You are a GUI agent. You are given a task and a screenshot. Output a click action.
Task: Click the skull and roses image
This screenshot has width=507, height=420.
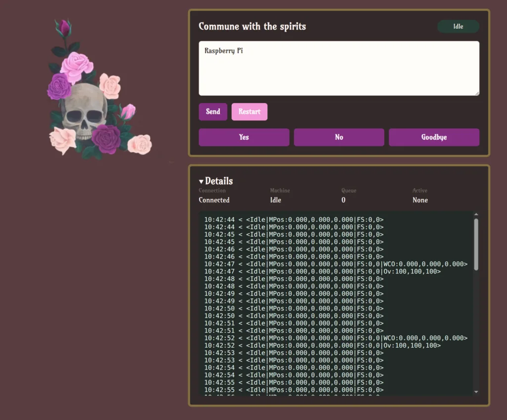tap(99, 89)
